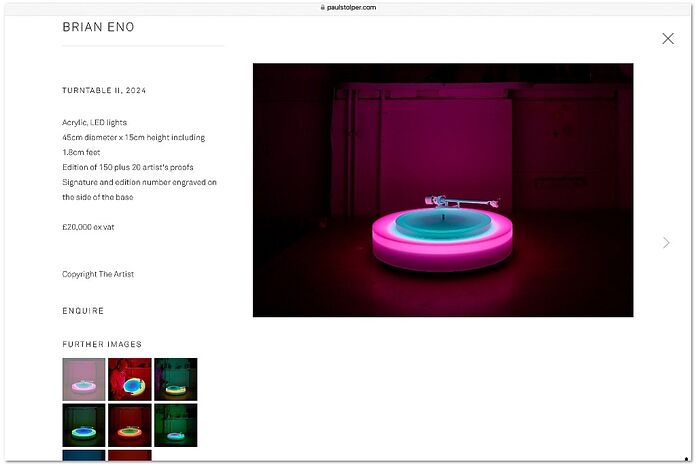This screenshot has height=464, width=696.
Task: Open partially visible blue thumbnail
Action: pyautogui.click(x=84, y=455)
